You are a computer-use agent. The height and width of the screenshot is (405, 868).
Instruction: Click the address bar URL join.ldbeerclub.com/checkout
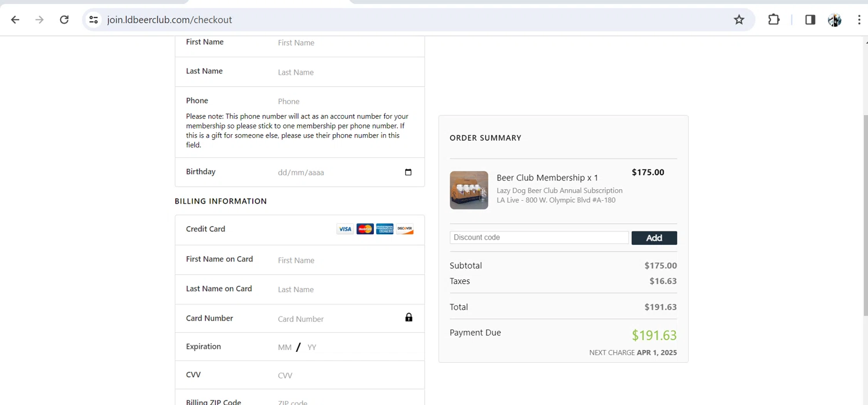coord(170,20)
